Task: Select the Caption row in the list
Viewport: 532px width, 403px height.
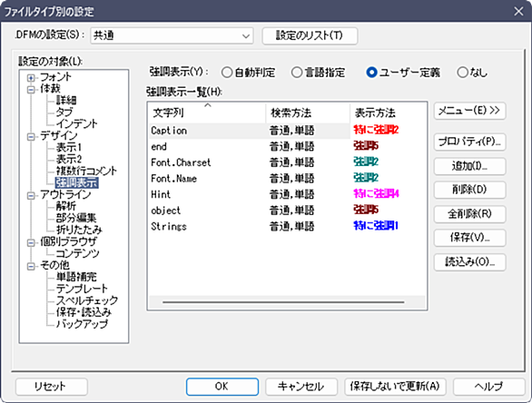Action: [287, 131]
